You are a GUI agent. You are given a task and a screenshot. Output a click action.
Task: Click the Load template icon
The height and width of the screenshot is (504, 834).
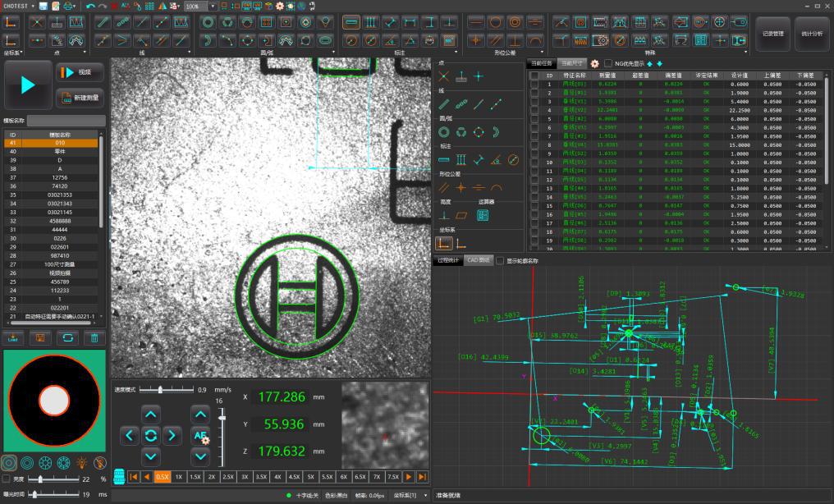(13, 337)
